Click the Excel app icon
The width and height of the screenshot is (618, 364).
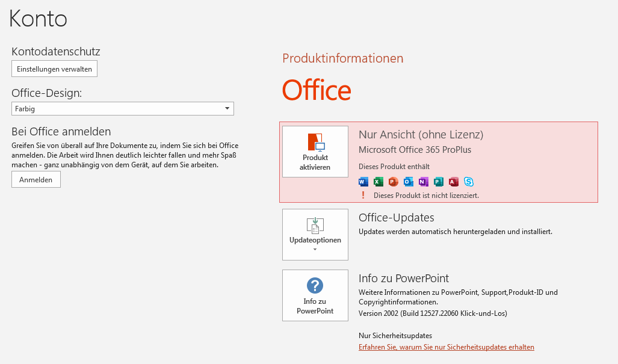379,182
